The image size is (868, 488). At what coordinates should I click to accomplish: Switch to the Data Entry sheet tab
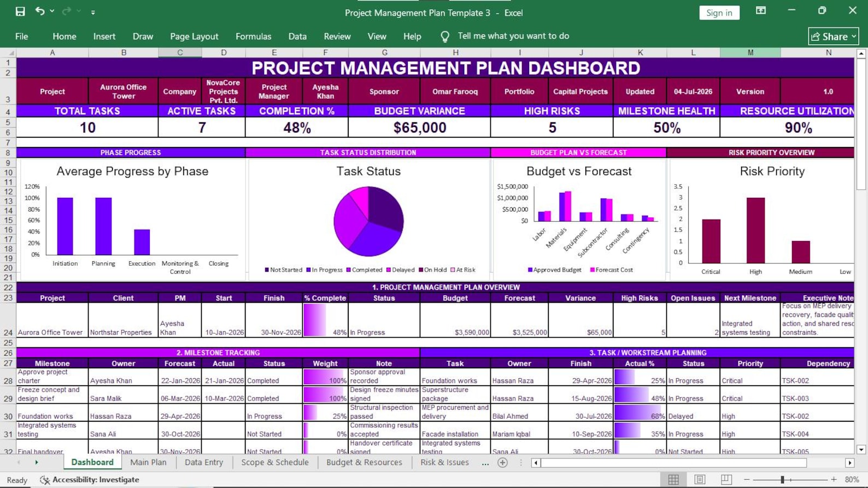(204, 462)
